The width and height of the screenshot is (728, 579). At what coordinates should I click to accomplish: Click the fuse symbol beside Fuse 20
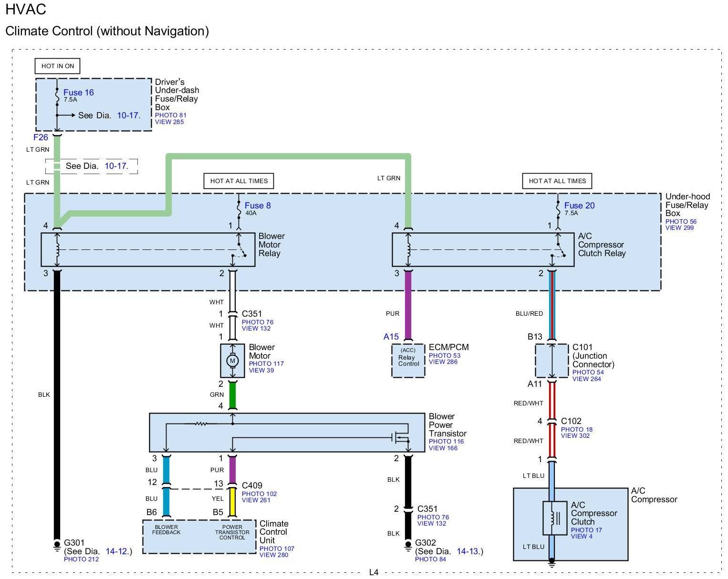tap(557, 206)
